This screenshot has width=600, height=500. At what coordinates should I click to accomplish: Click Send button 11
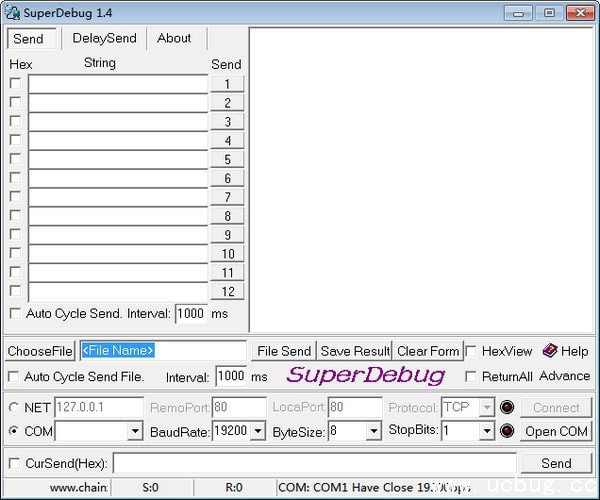[x=227, y=272]
